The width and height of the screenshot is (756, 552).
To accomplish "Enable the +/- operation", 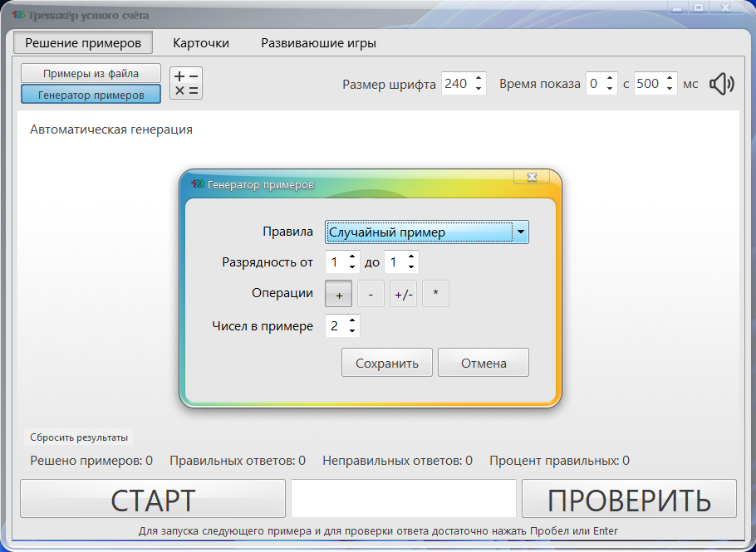I will (403, 293).
